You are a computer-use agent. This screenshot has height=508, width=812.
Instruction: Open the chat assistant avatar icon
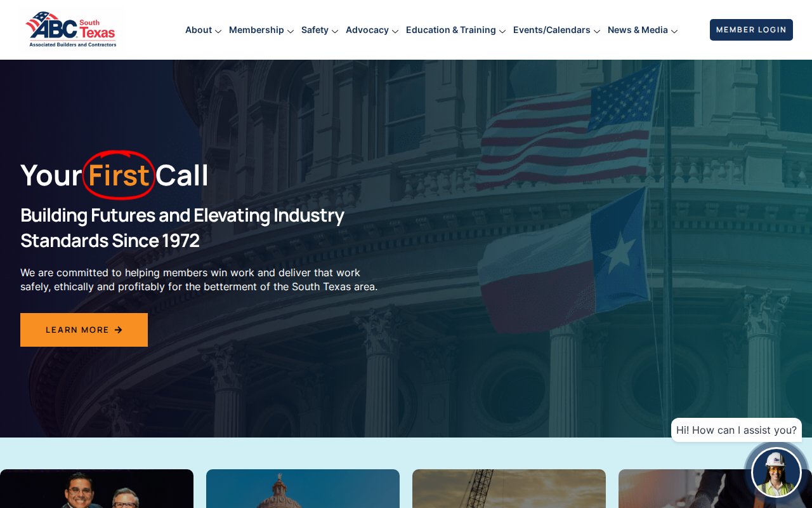[x=776, y=472]
